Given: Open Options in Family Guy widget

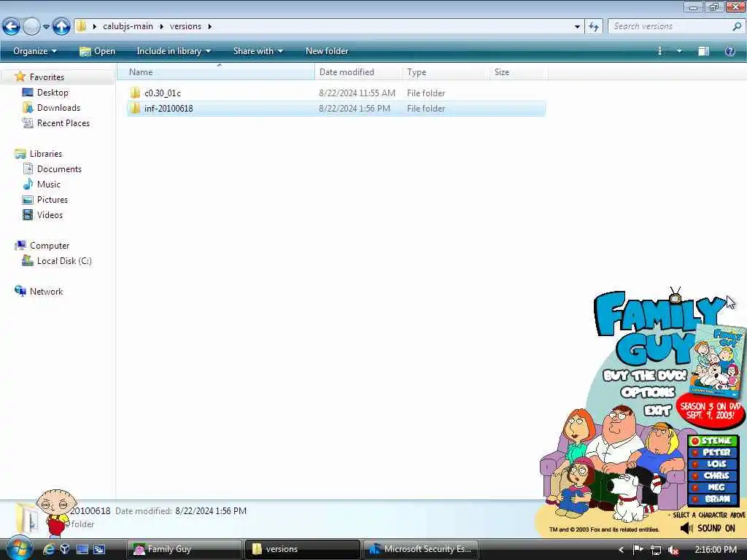Looking at the screenshot, I should pyautogui.click(x=648, y=392).
